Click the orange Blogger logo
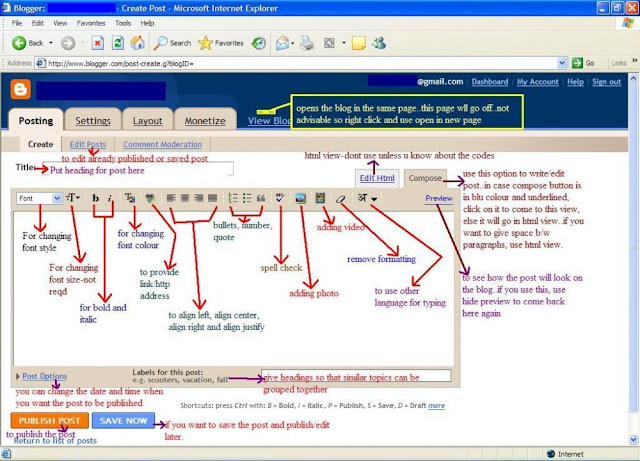640x461 pixels. point(20,89)
